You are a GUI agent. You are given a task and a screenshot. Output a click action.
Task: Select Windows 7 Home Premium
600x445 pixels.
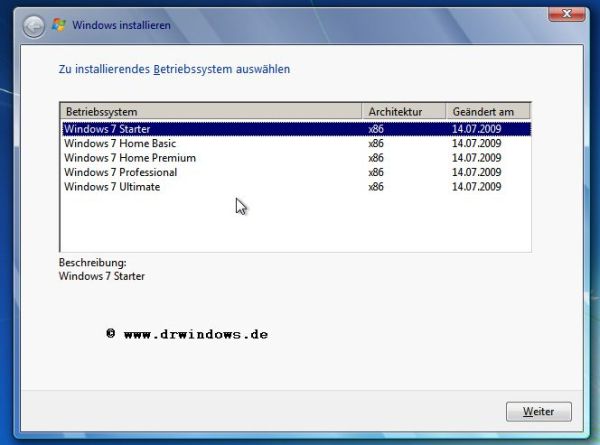pyautogui.click(x=296, y=158)
